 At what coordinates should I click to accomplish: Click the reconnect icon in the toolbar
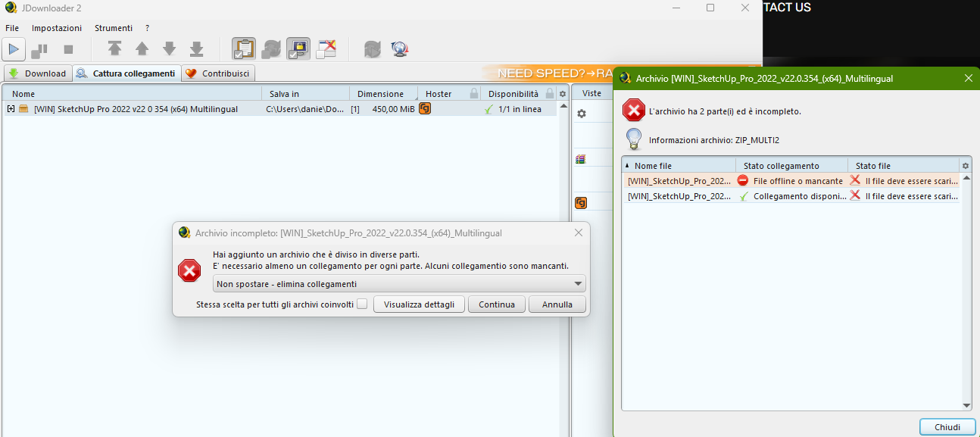372,49
